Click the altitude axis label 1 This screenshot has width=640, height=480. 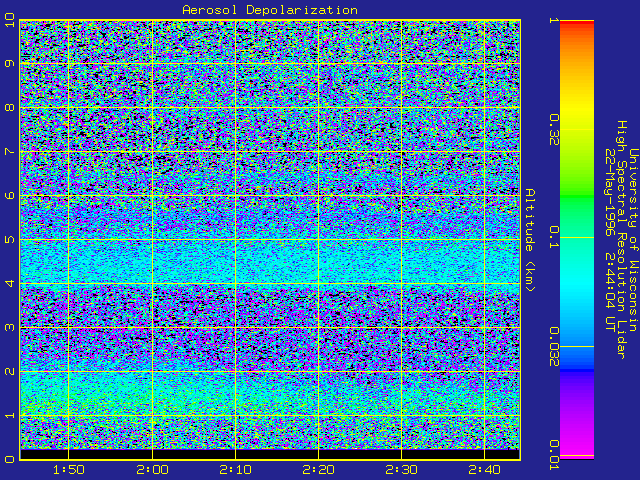[9, 415]
